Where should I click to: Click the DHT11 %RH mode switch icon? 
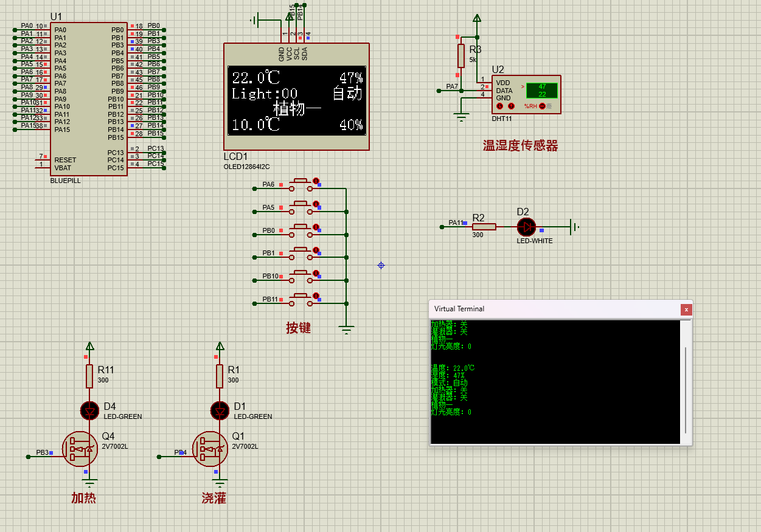coord(541,106)
